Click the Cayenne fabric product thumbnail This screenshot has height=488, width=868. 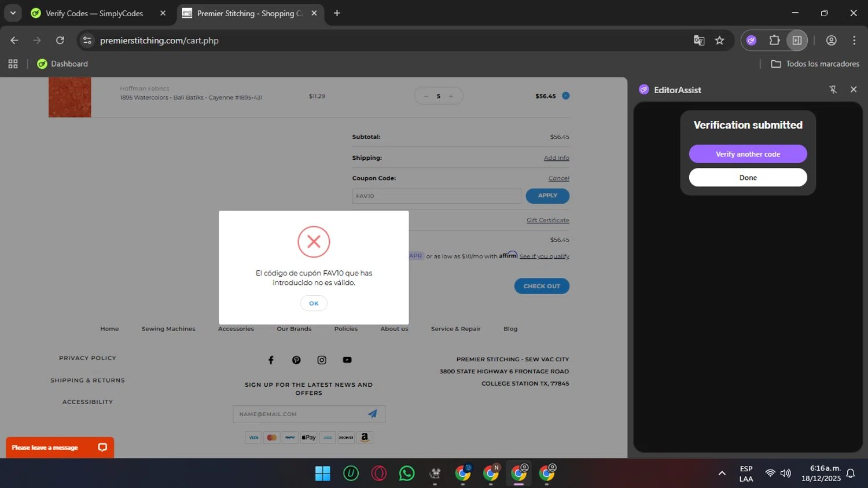coord(70,97)
